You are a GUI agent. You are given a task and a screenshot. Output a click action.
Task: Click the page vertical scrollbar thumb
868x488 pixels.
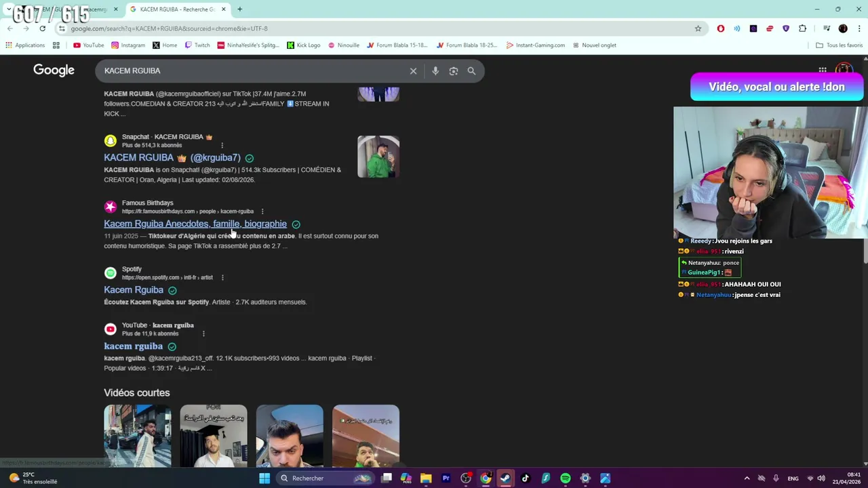click(865, 249)
